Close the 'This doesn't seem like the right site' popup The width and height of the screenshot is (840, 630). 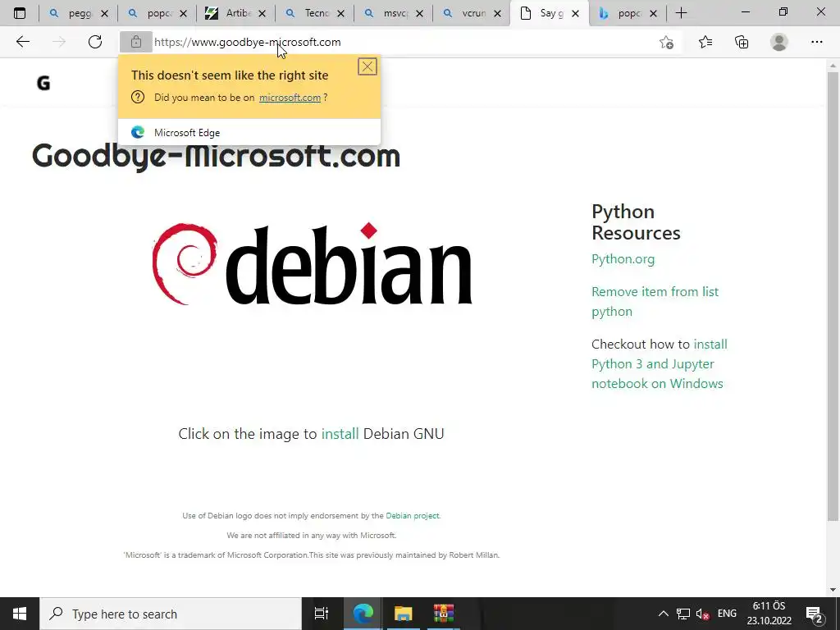click(367, 66)
